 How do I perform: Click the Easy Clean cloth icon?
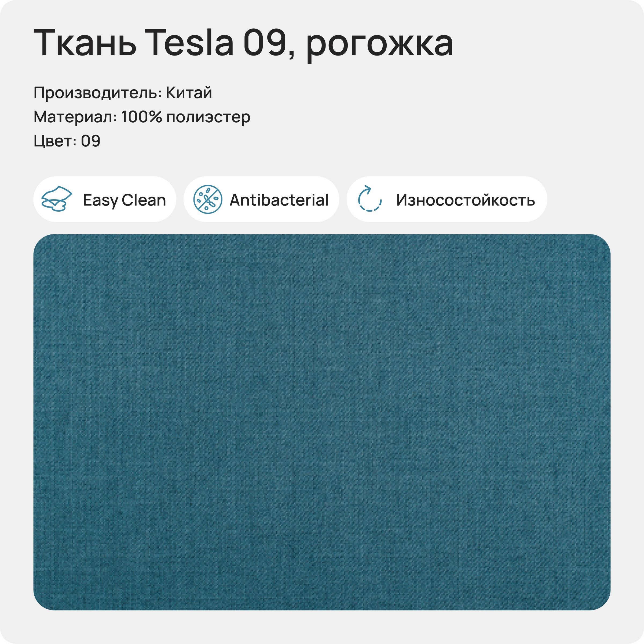coord(56,199)
